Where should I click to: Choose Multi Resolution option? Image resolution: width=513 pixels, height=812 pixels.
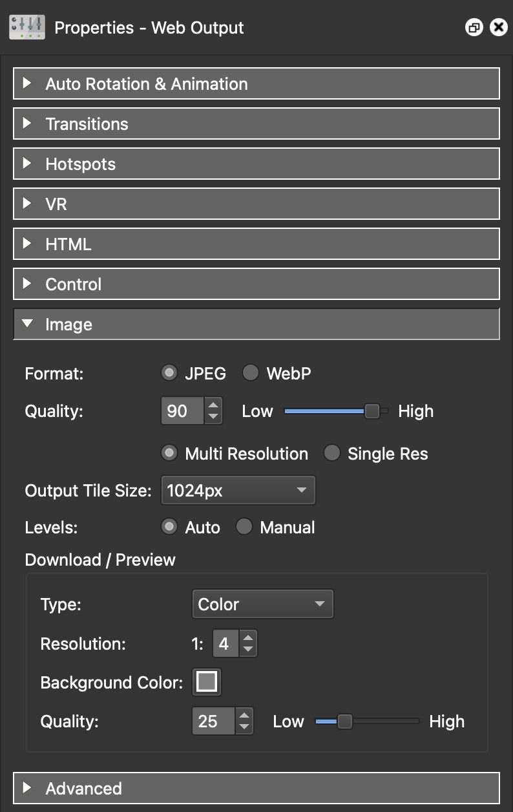point(169,453)
